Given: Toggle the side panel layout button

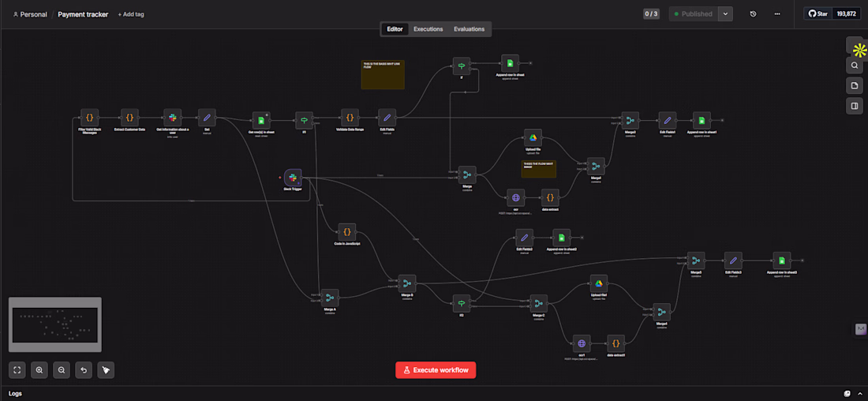Looking at the screenshot, I should tap(854, 106).
